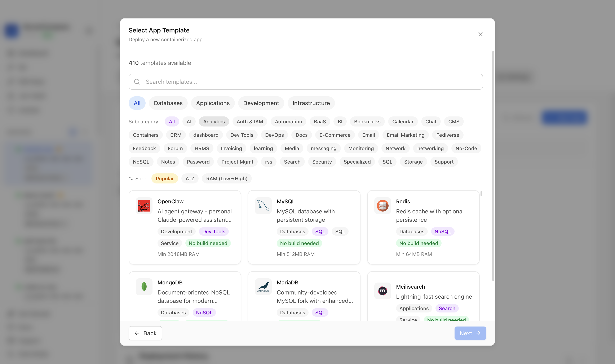Click No build needed badge on MySQL card
Image resolution: width=615 pixels, height=364 pixels.
tap(299, 243)
